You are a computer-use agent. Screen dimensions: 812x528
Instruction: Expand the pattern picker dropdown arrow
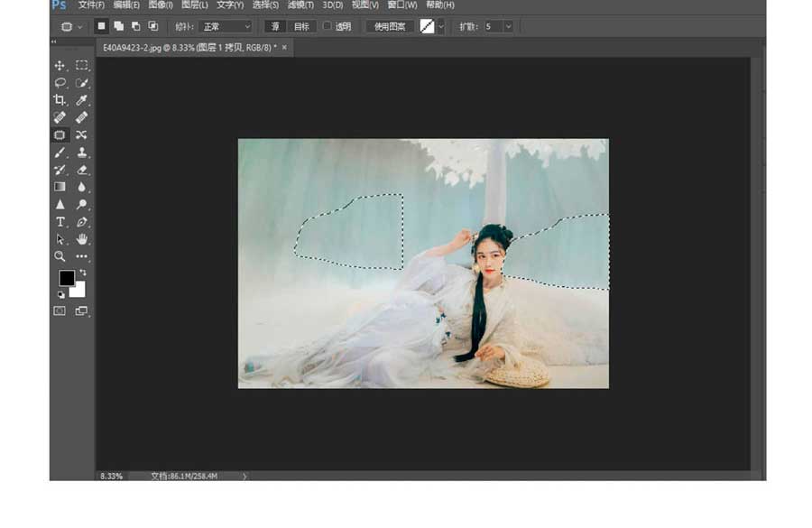(x=441, y=27)
